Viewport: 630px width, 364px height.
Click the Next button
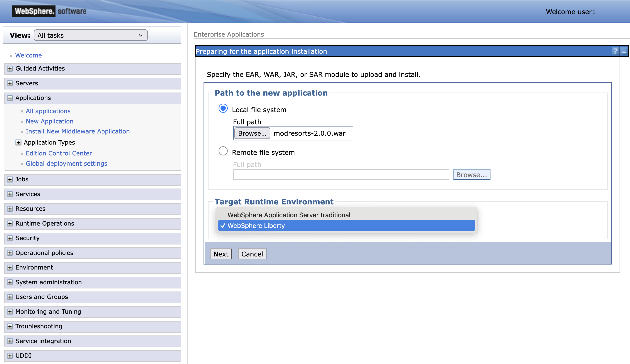pos(221,254)
